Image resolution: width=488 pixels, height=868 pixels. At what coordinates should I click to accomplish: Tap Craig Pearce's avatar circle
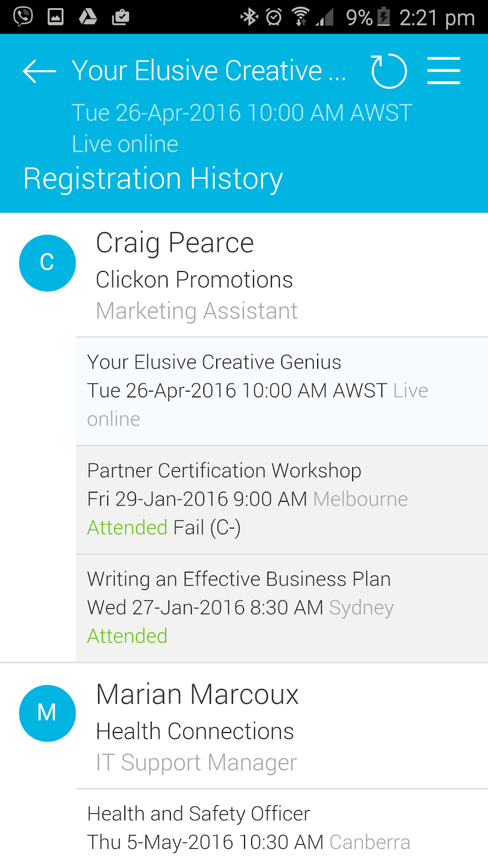(47, 263)
